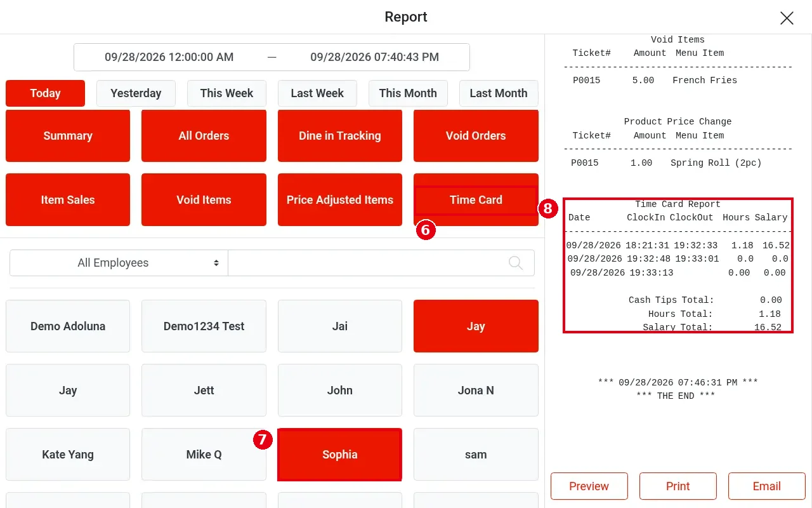Viewport: 812px width, 508px height.
Task: Set the end date 09/28/2026 07:40:43 PM
Action: click(374, 57)
